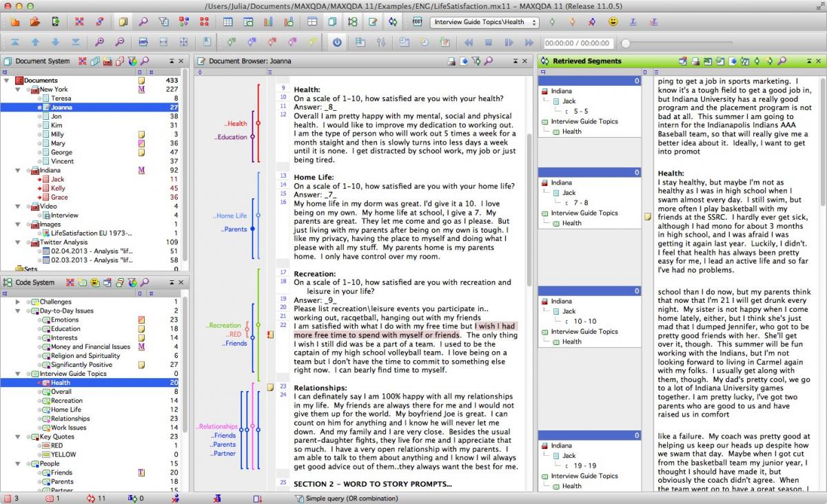Click the media playback position slider knob
This screenshot has height=504, width=827.
click(626, 43)
